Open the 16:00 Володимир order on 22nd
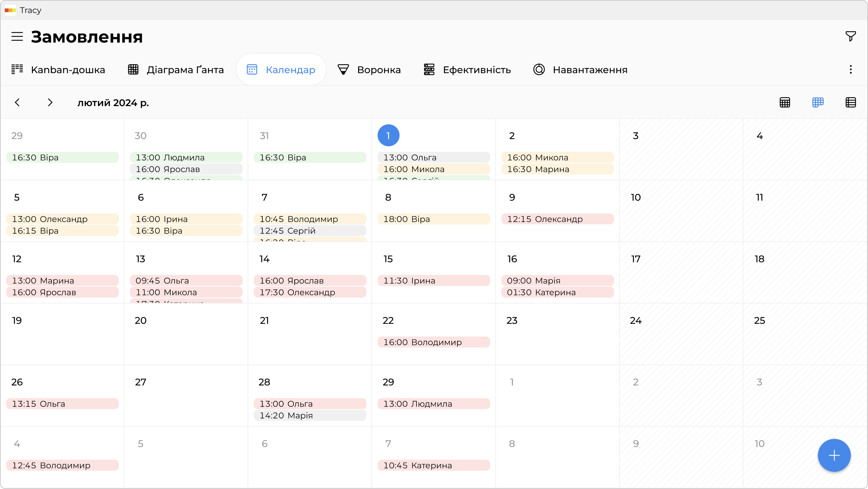This screenshot has width=868, height=489. click(x=433, y=342)
